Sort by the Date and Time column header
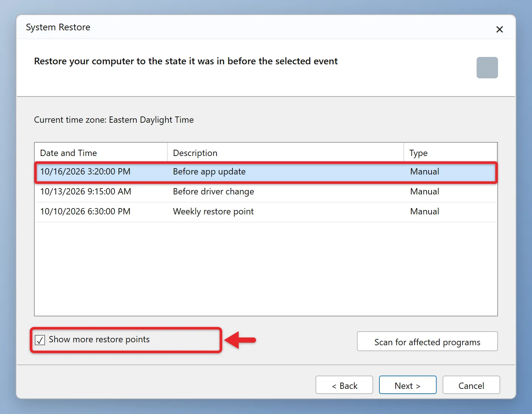Screen dimensions: 532x414 101,153
